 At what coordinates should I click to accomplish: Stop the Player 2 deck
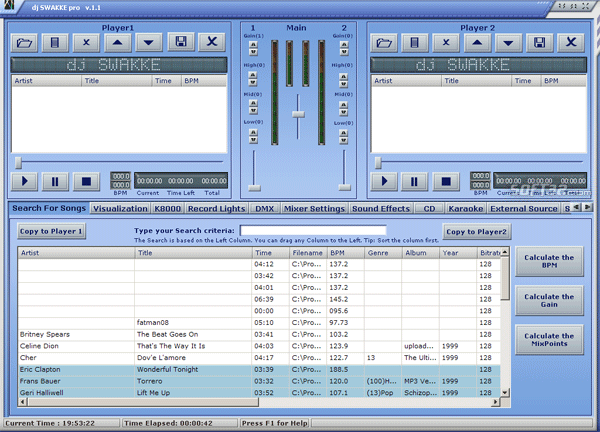point(446,181)
